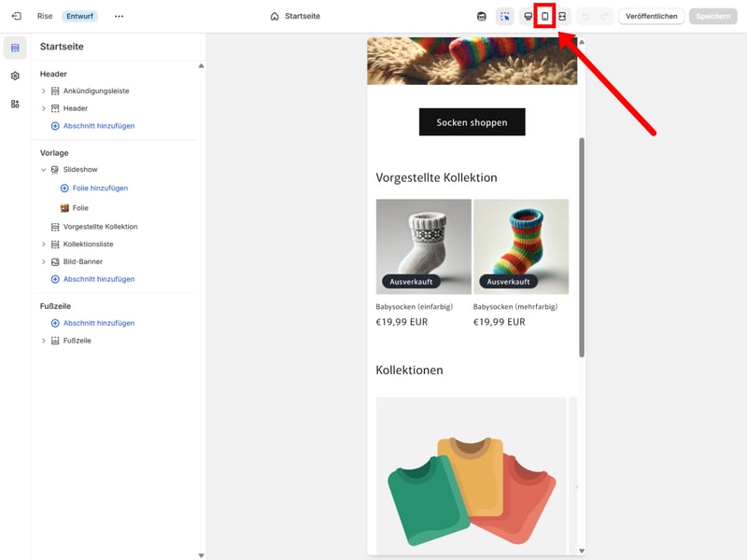Expand the Fußzeile tree item
Screen dimensions: 747x560
(x=44, y=341)
